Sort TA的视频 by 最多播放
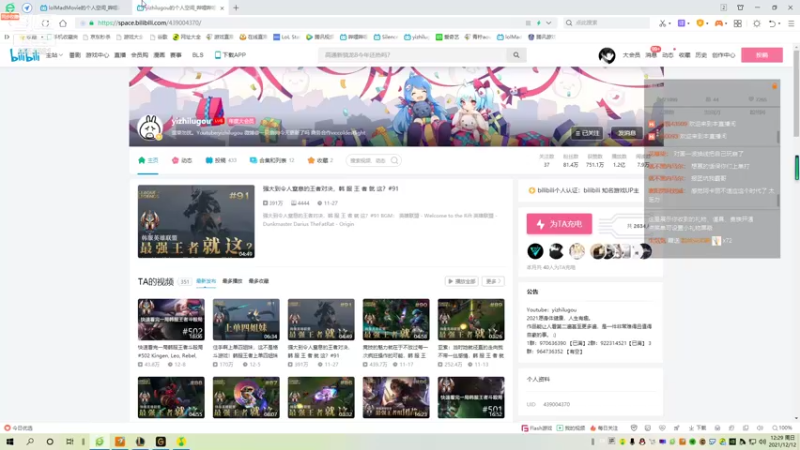 [x=232, y=281]
